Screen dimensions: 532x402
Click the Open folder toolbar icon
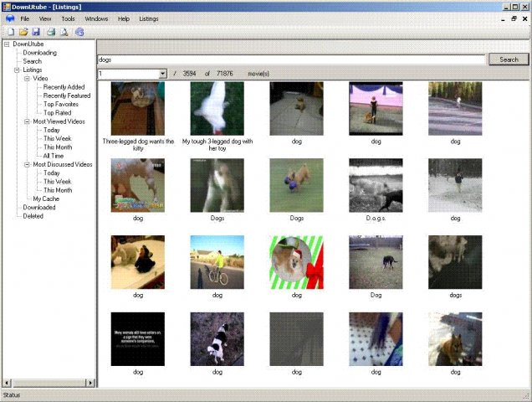tap(23, 32)
